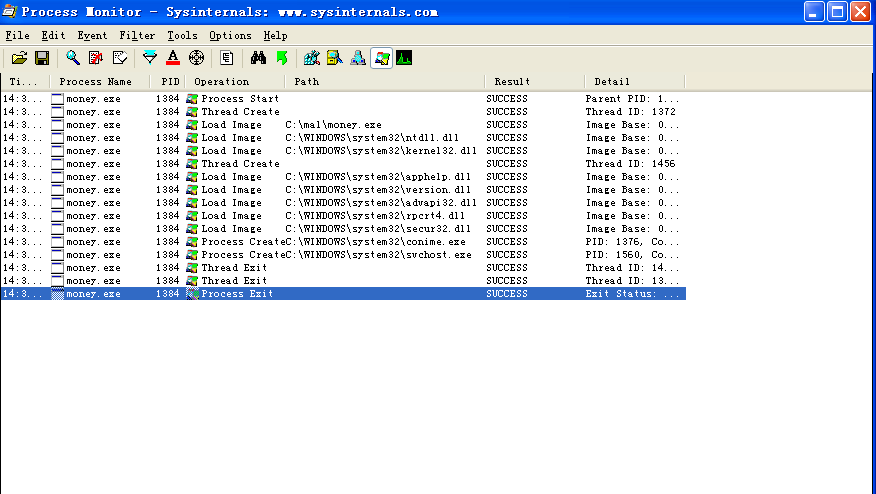Click the highlighted Process Exit operation
The image size is (876, 494).
pos(237,294)
